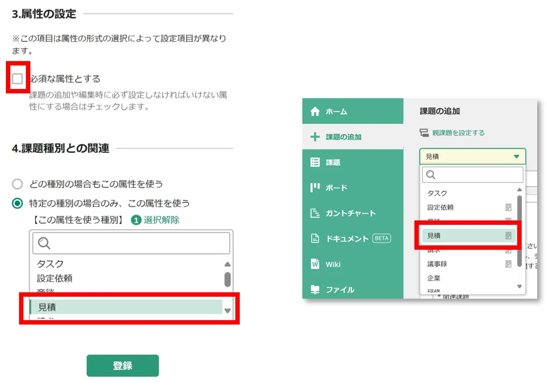The height and width of the screenshot is (392, 547).
Task: Expand the 見積 issue type dropdown
Action: point(472,156)
